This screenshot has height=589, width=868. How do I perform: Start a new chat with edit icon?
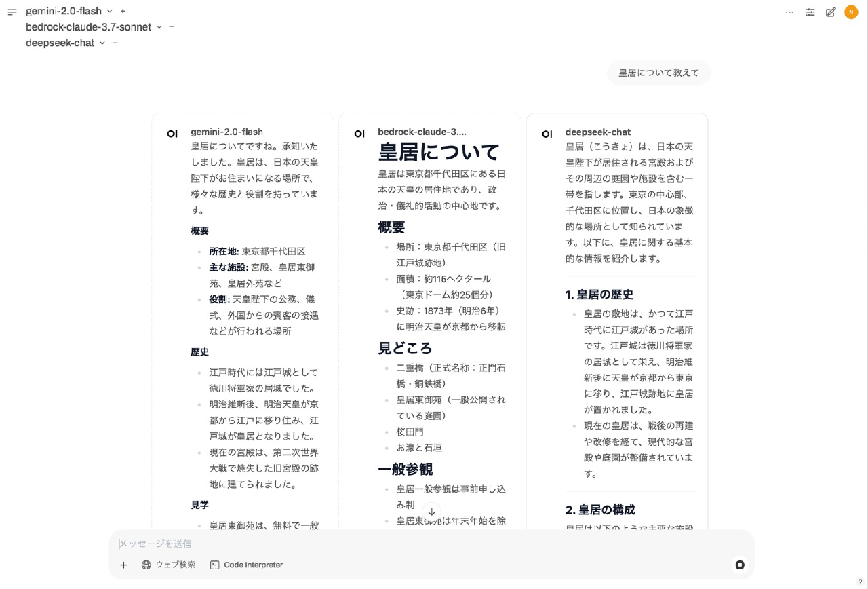point(831,12)
